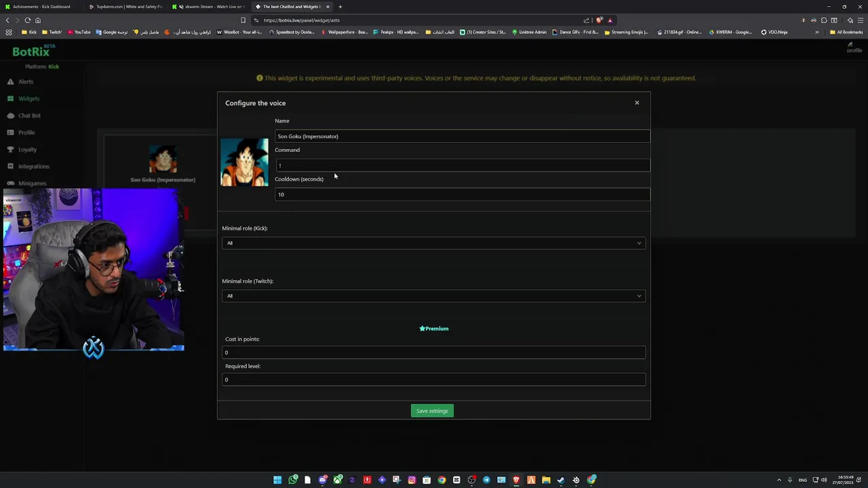Open the VDO.Ninja bookmark
The image size is (868, 488).
click(x=774, y=32)
